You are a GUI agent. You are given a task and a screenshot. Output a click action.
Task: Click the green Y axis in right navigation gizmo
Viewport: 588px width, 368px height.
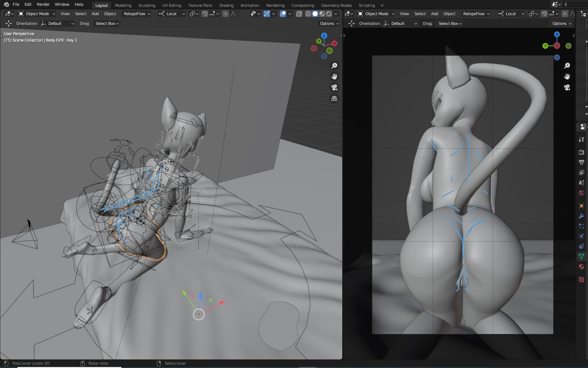(545, 46)
